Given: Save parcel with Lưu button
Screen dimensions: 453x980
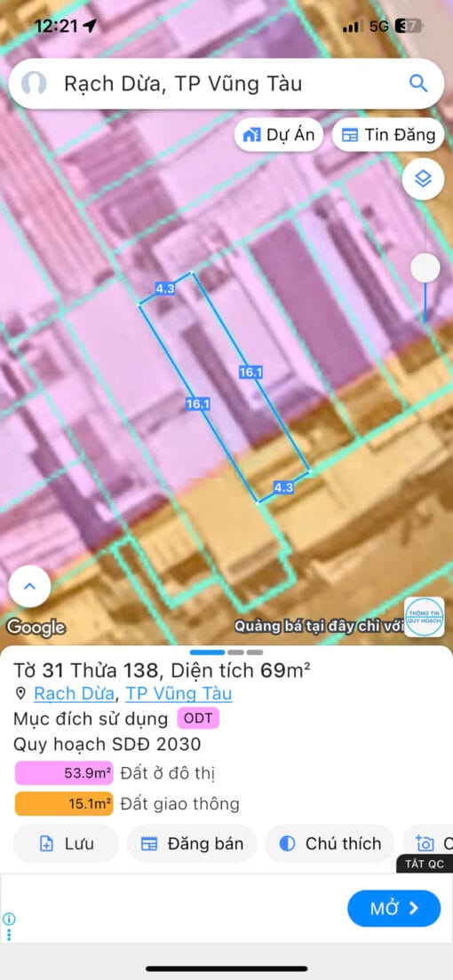Looking at the screenshot, I should click(66, 844).
